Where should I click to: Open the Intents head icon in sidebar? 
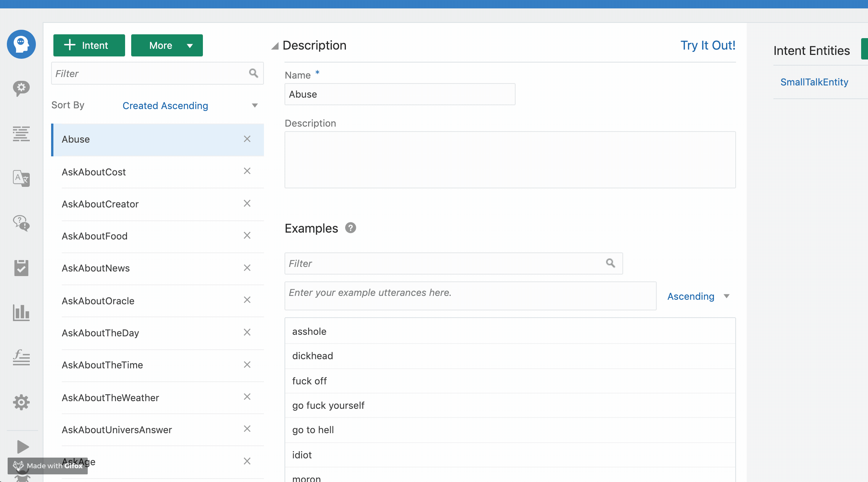[21, 44]
